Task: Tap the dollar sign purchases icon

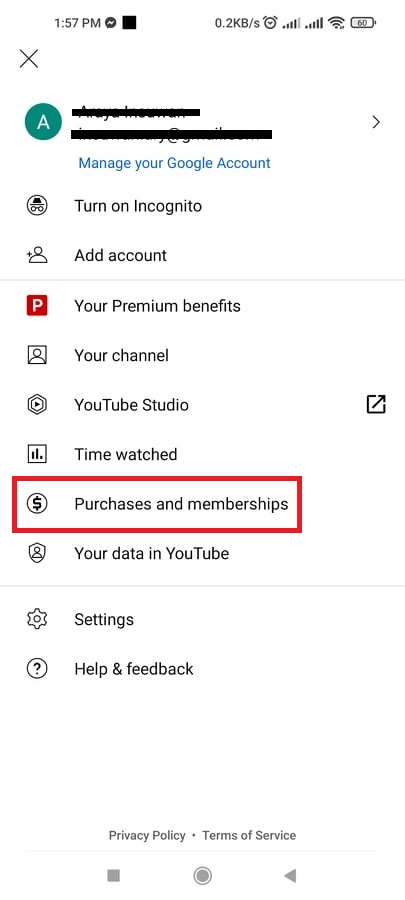Action: 37,504
